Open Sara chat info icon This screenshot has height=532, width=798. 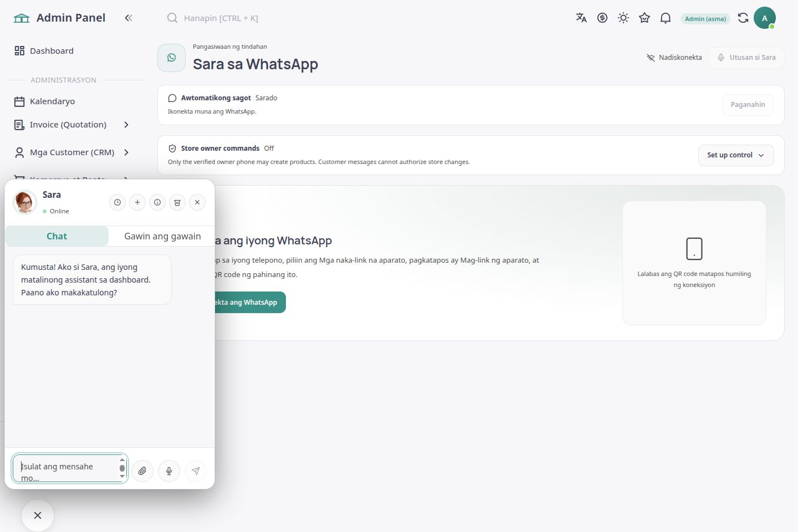[x=157, y=202]
